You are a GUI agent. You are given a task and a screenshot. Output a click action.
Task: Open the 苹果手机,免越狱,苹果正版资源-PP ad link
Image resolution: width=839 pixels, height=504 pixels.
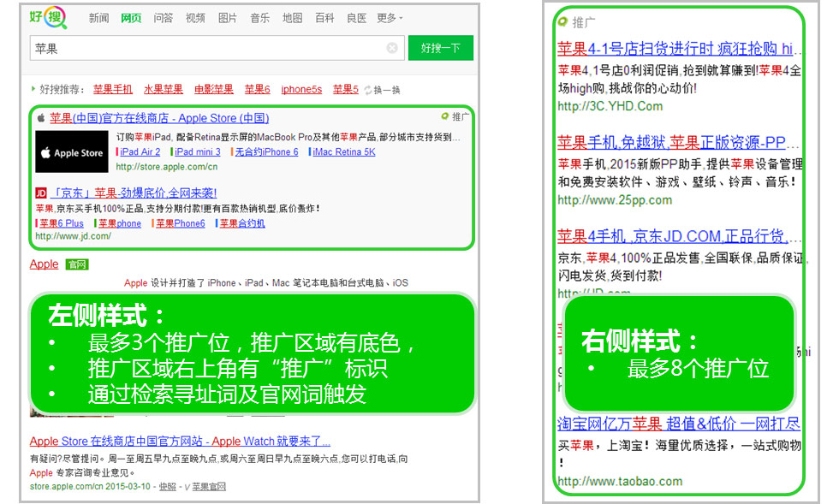[x=678, y=142]
